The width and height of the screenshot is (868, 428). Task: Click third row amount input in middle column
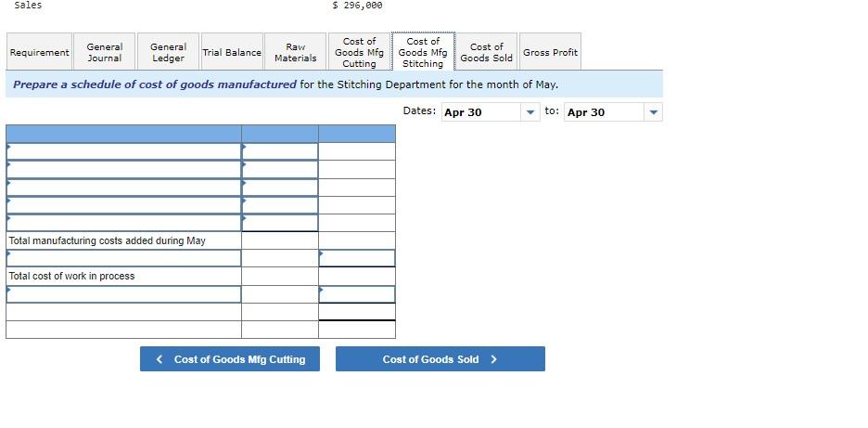[x=280, y=187]
